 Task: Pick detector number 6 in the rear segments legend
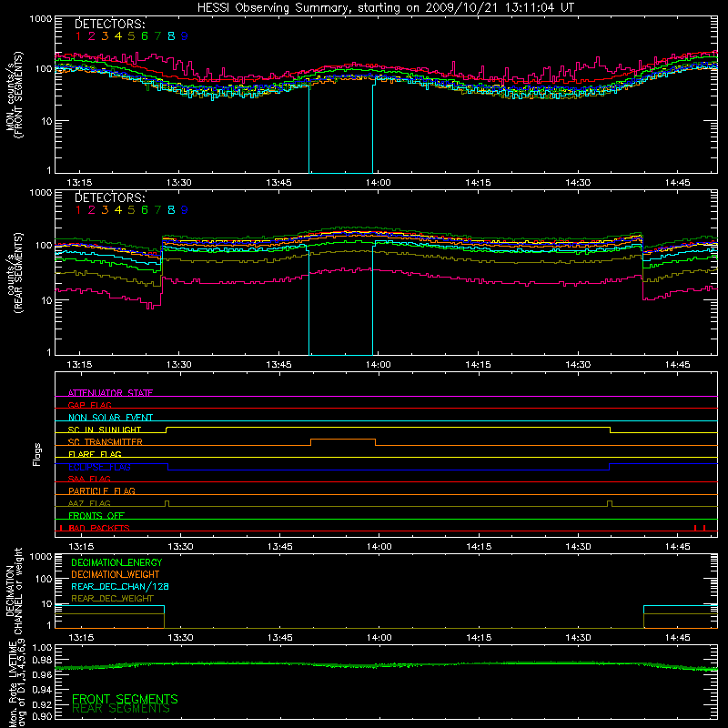point(145,210)
